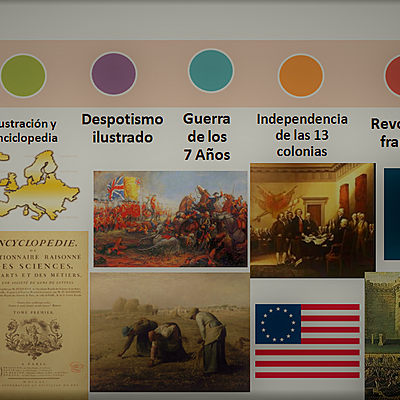Click the teal circle above Guerra de los 7 Años

pyautogui.click(x=211, y=70)
